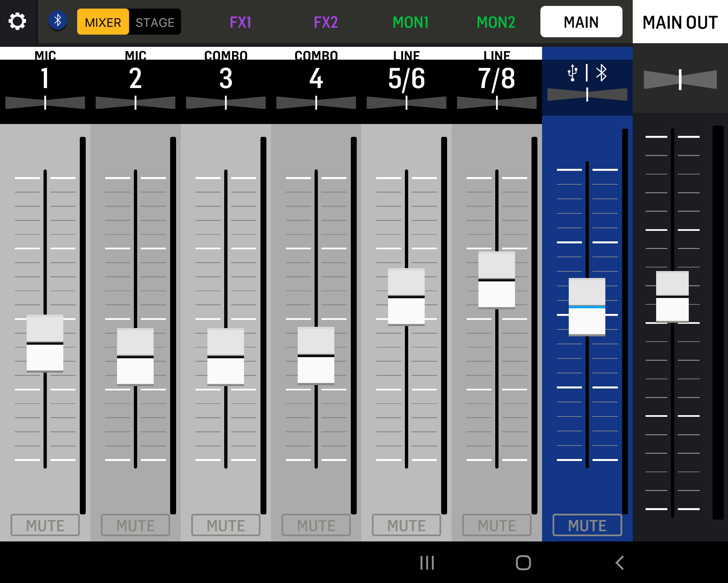
Task: Open the settings gear menu
Action: (x=17, y=22)
